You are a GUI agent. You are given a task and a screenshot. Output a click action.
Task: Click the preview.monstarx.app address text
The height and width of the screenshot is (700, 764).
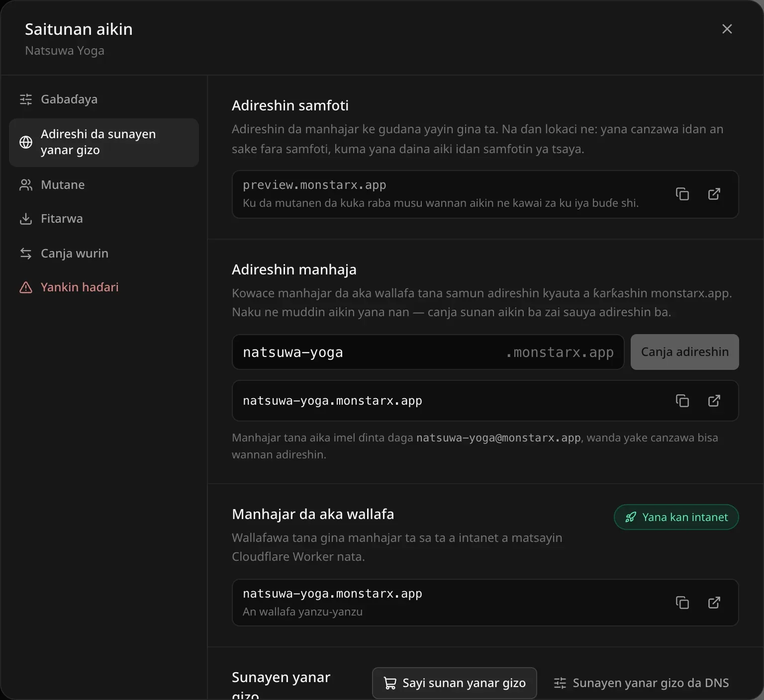[314, 185]
